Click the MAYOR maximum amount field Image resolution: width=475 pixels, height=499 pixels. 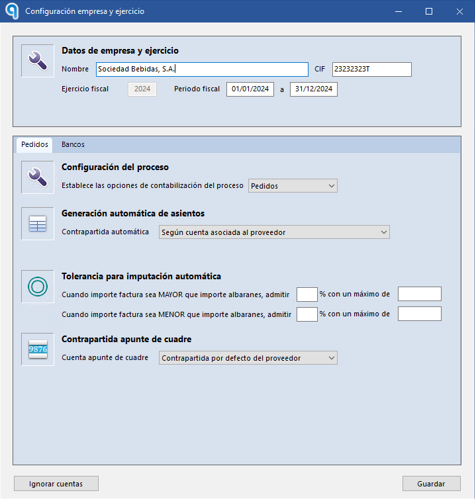420,294
